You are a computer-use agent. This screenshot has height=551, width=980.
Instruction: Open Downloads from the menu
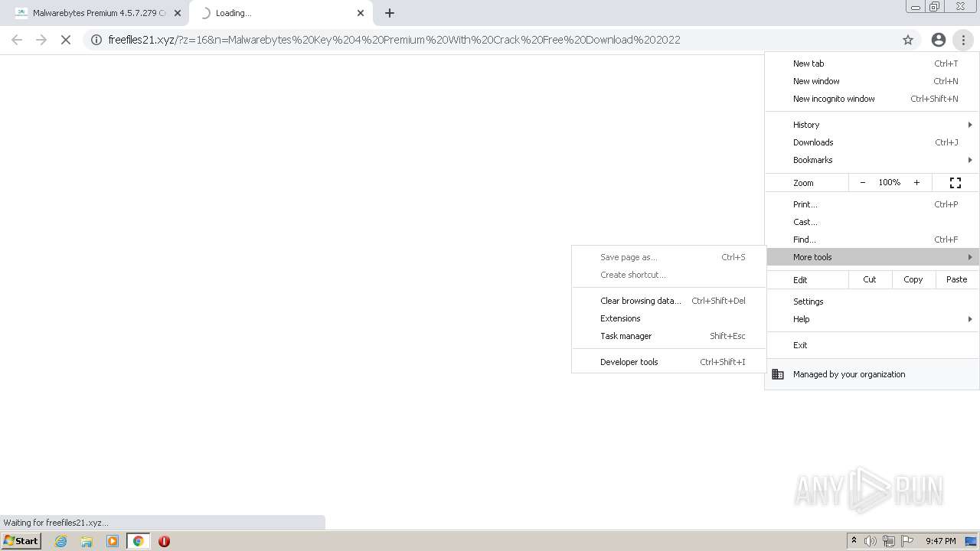(x=872, y=142)
